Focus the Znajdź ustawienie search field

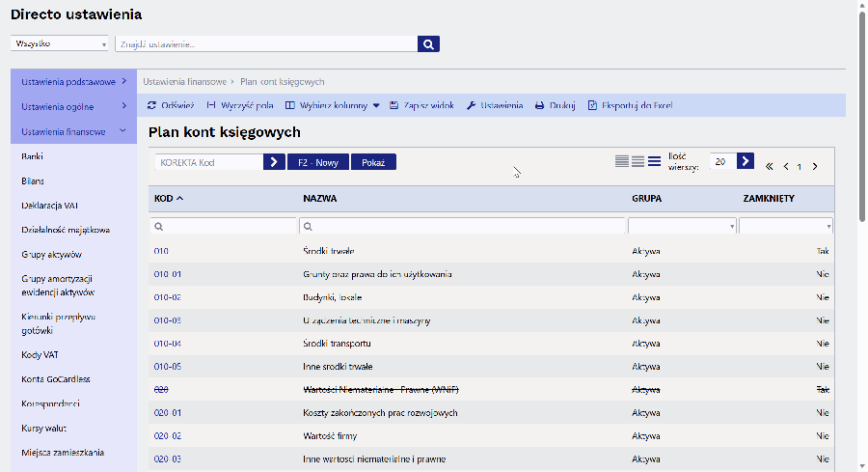point(266,43)
